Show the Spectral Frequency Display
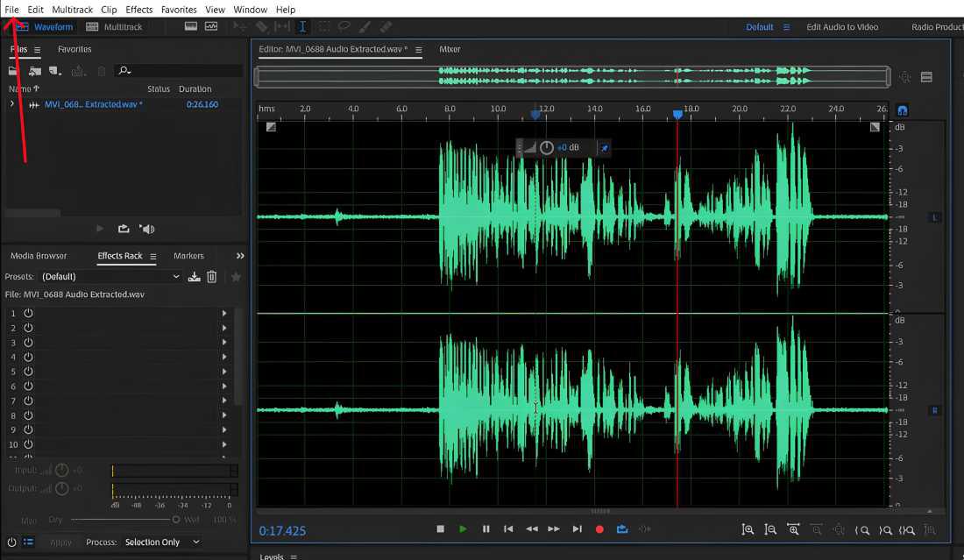 (191, 27)
